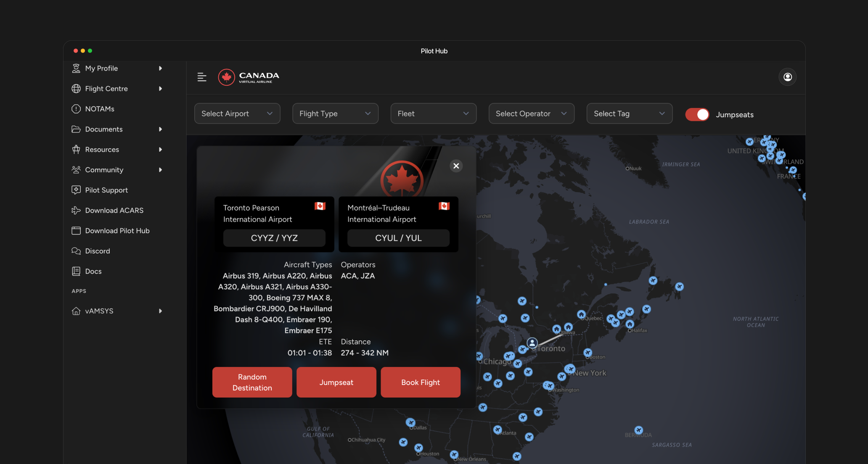Close the route details popup

(x=456, y=166)
